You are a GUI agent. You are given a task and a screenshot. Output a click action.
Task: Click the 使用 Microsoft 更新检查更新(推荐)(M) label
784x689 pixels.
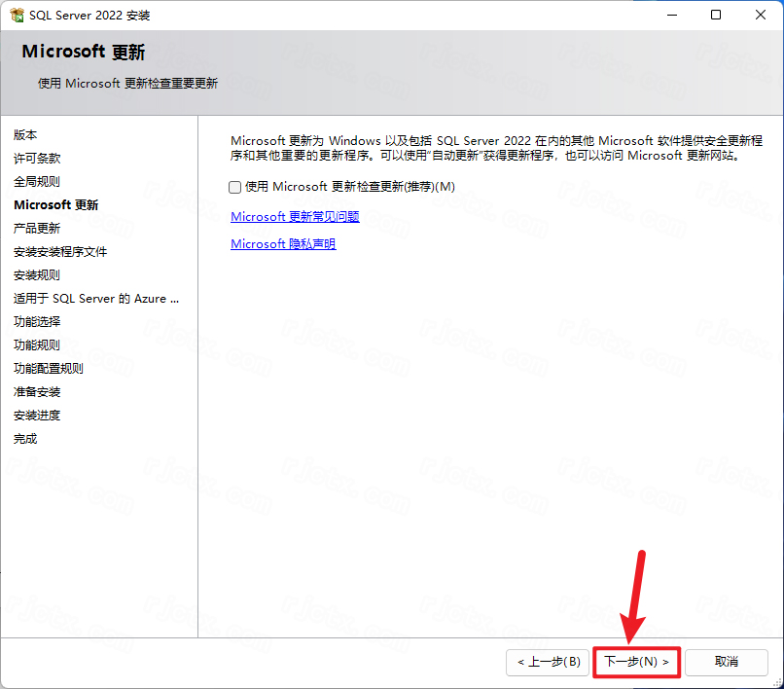350,187
